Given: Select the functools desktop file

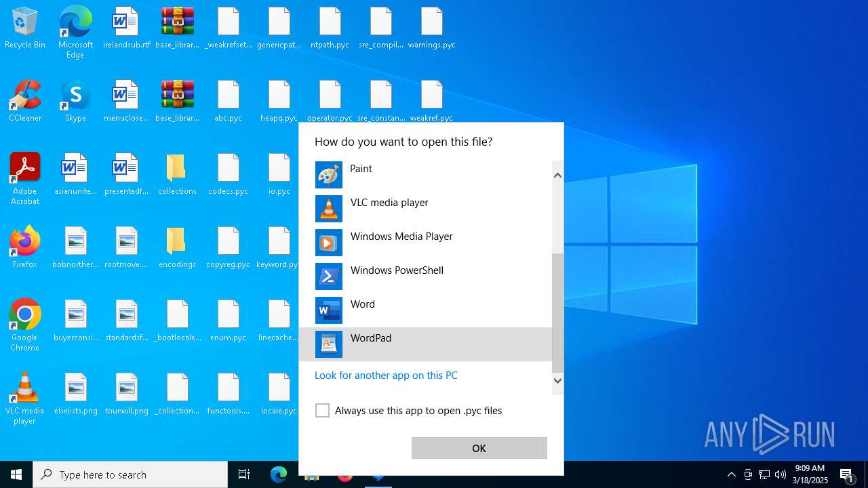Looking at the screenshot, I should coord(229,394).
